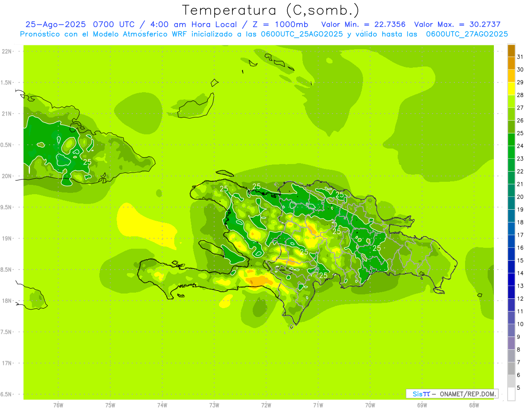Click the 75W longitude axis label

click(110, 405)
